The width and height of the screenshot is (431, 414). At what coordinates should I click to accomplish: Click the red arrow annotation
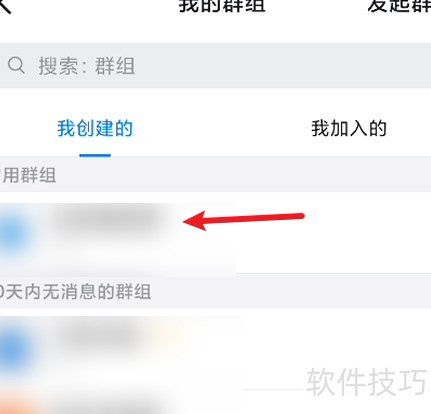pyautogui.click(x=244, y=221)
